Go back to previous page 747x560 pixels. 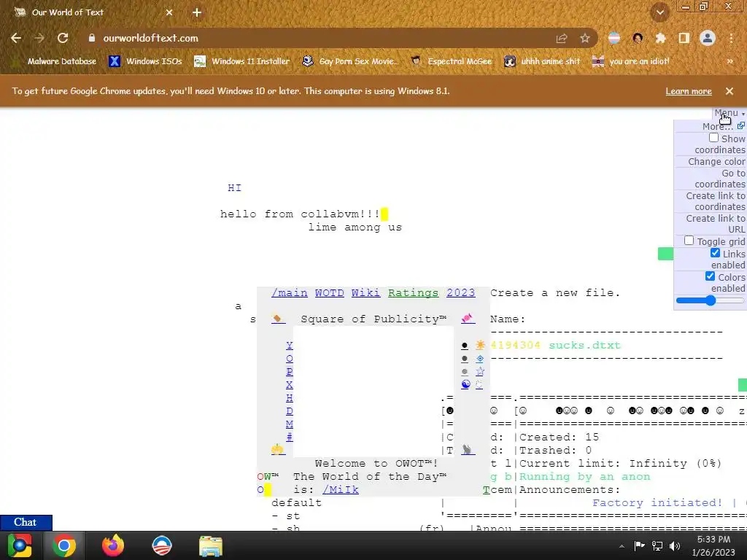16,38
